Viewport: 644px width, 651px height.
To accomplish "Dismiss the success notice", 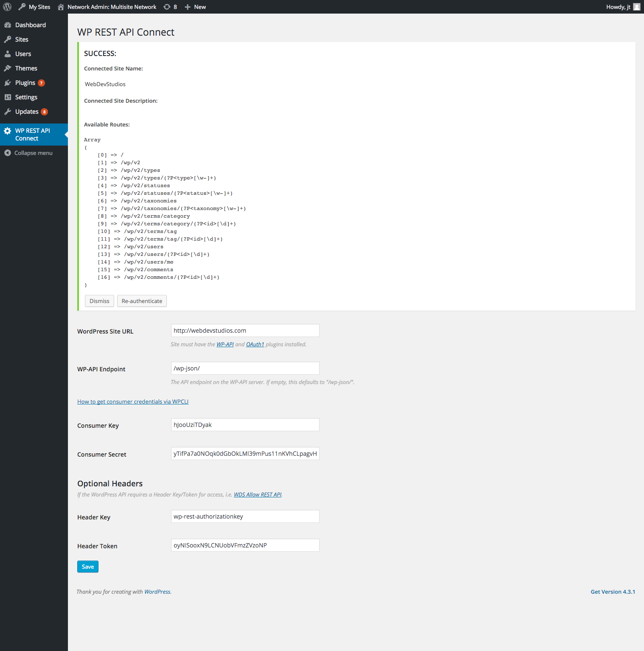I will (99, 301).
